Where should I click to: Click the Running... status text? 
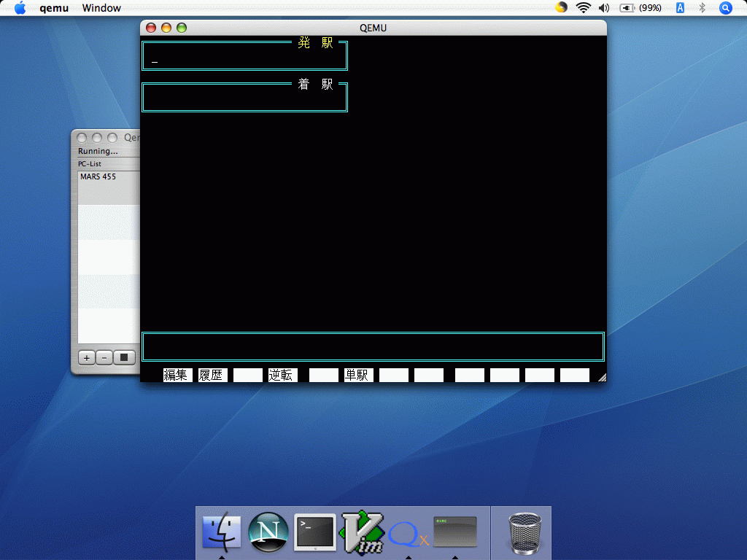[98, 151]
